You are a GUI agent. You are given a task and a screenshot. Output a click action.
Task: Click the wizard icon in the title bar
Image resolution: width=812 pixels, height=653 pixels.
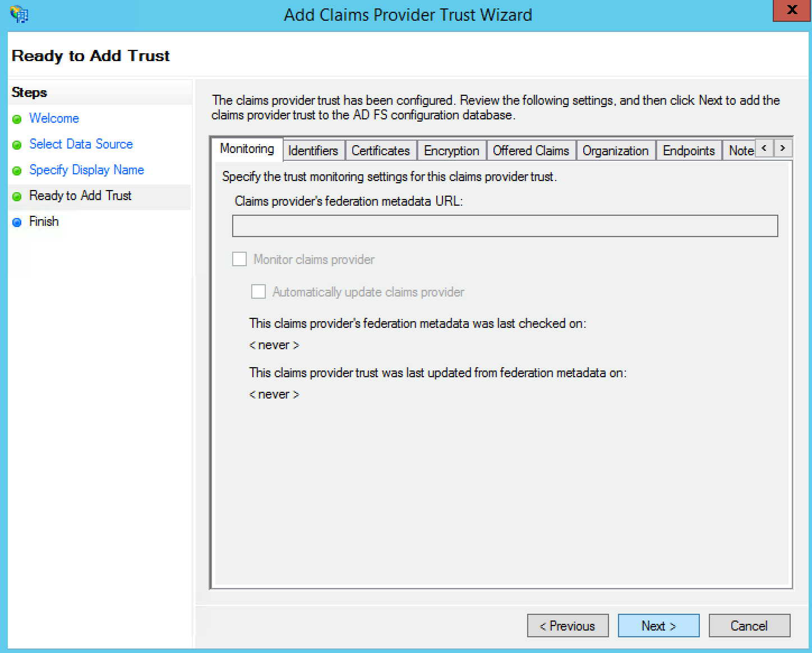pos(19,14)
